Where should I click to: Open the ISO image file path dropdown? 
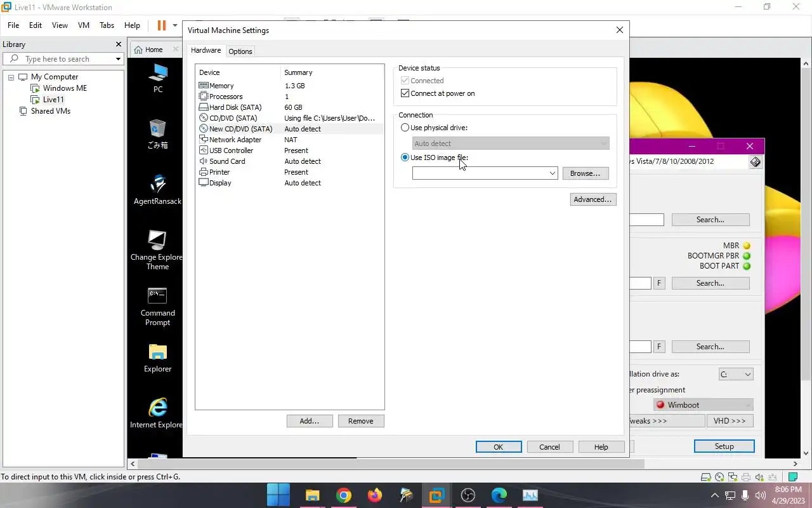tap(552, 173)
